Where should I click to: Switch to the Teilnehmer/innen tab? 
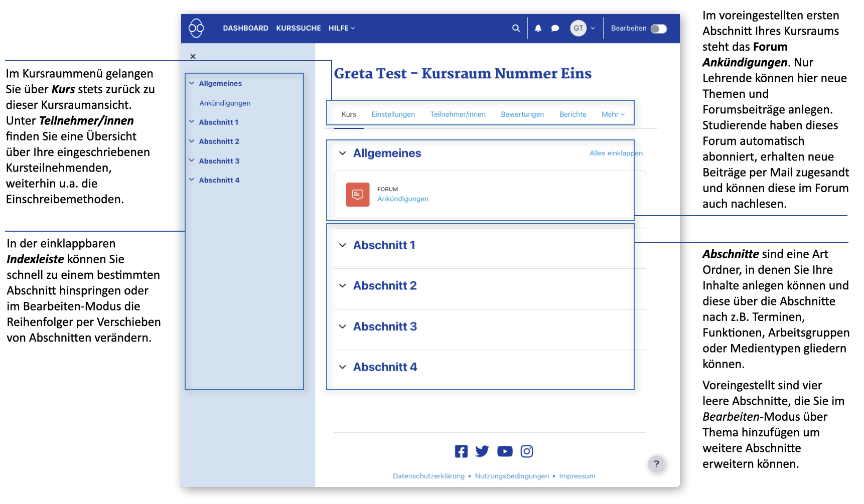(x=458, y=114)
